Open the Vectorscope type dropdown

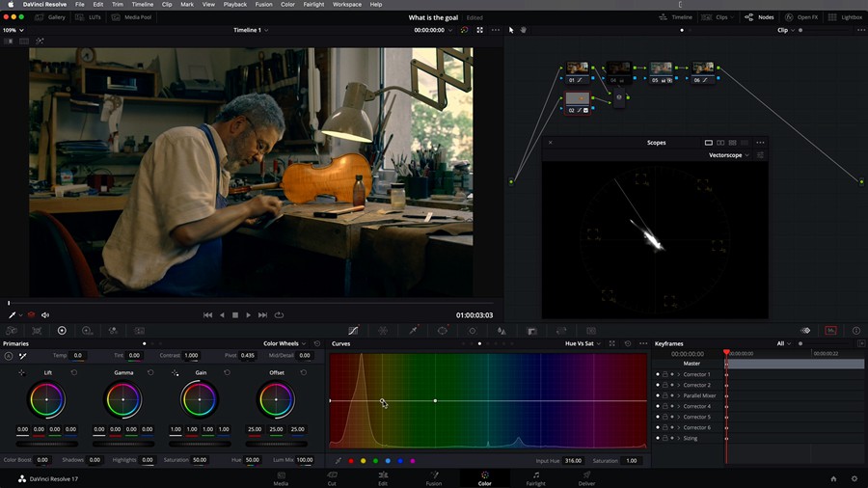[x=728, y=155]
